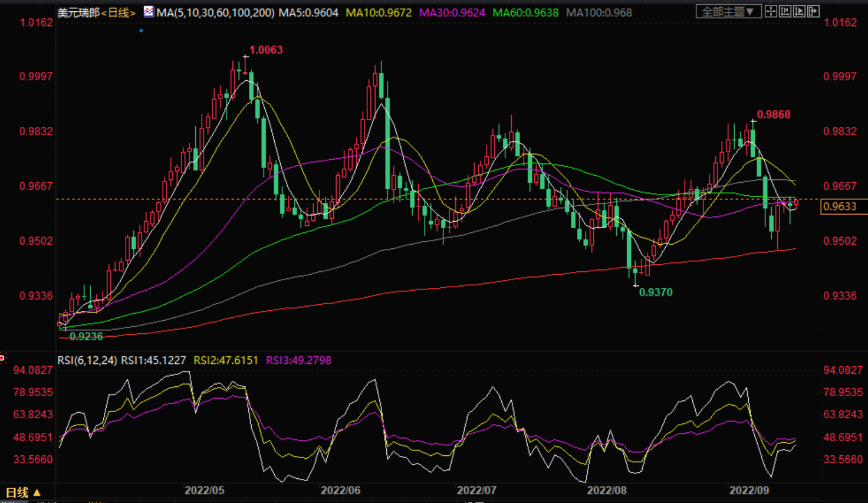The width and height of the screenshot is (868, 503).
Task: Click the 0.9633 current price tag
Action: [840, 206]
